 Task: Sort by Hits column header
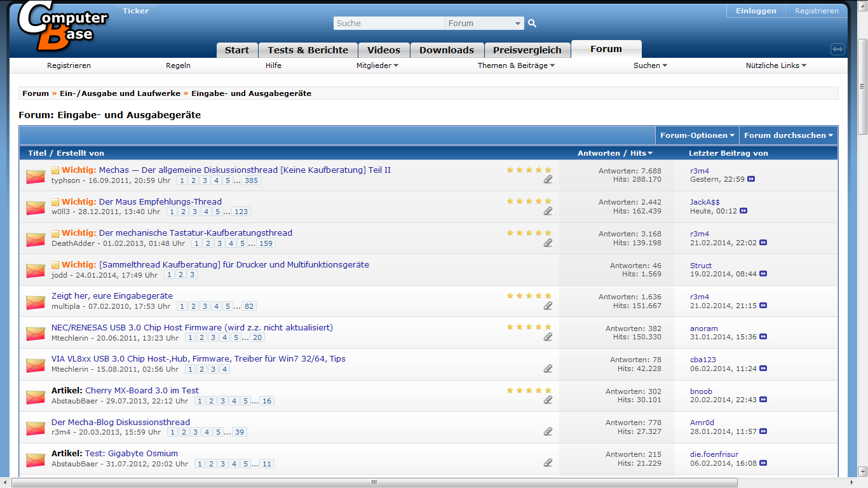point(641,153)
